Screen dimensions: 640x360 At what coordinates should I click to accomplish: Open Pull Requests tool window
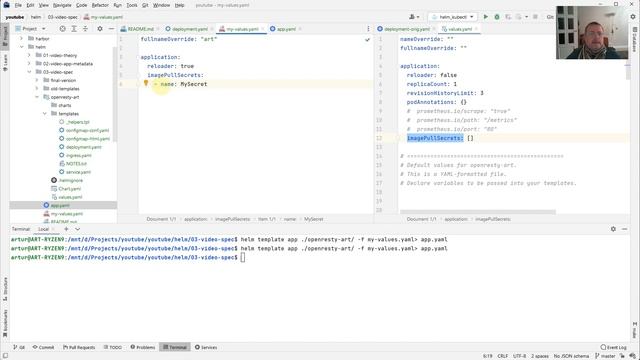pyautogui.click(x=79, y=347)
